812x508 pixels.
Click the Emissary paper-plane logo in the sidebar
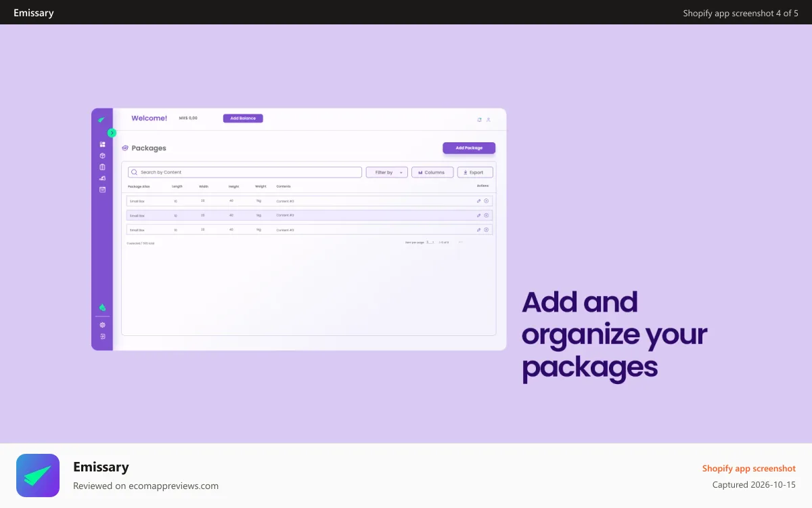point(101,120)
